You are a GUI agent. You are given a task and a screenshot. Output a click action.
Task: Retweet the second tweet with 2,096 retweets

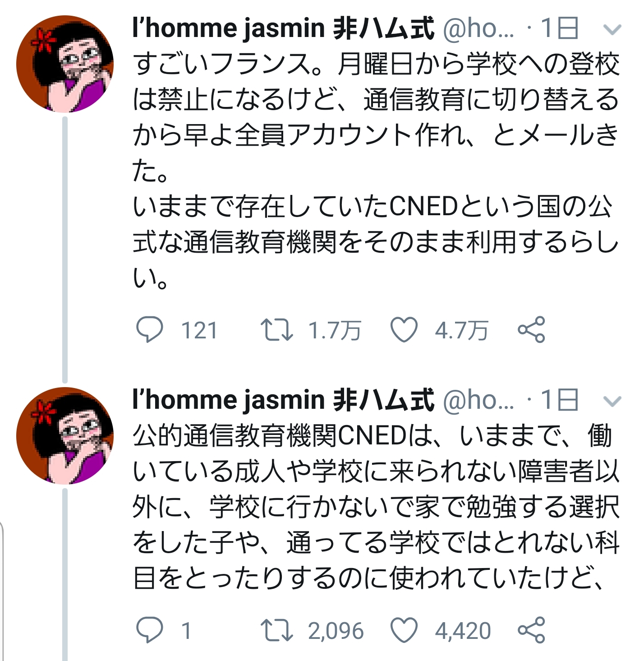coord(277,630)
